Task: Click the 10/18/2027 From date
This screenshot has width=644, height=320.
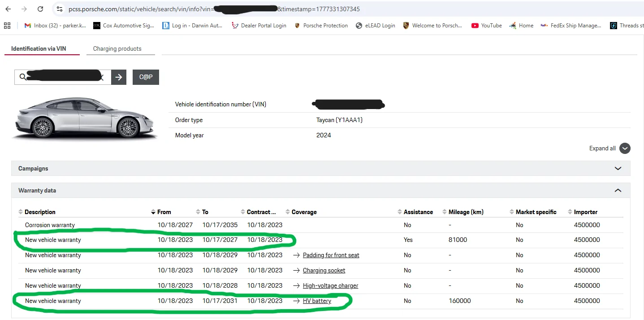Action: (x=175, y=225)
